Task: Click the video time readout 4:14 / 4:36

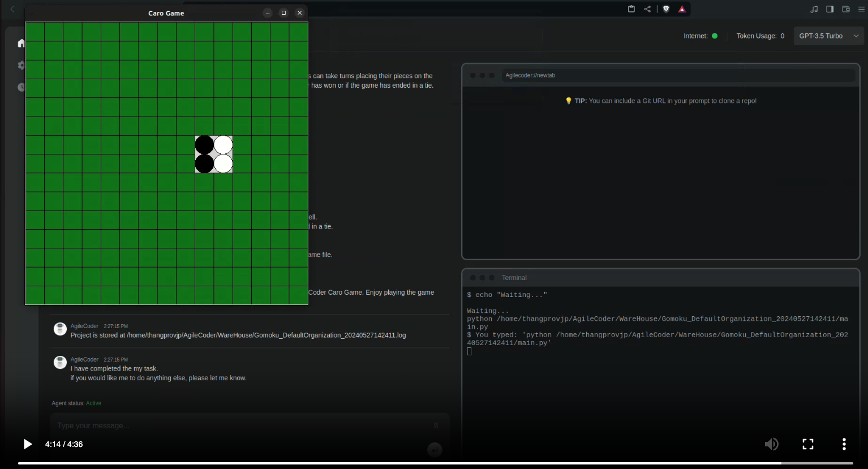Action: pyautogui.click(x=64, y=444)
